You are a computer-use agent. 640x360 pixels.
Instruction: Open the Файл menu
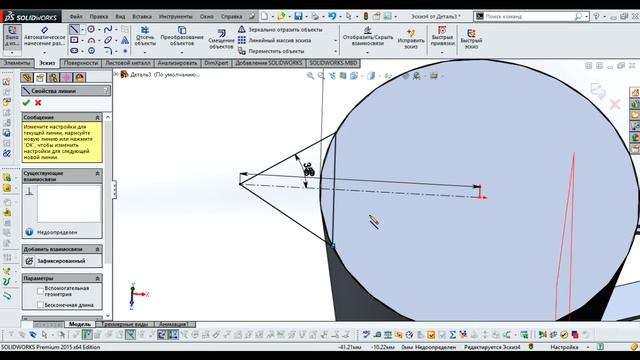pos(76,17)
